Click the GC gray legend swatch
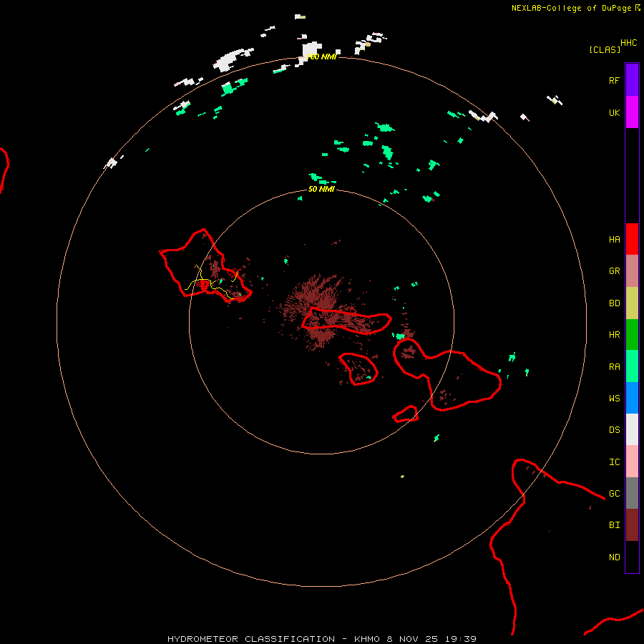 click(632, 493)
